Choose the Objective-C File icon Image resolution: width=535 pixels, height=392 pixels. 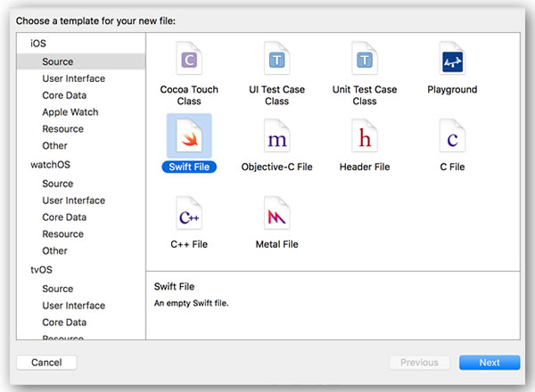click(x=276, y=135)
